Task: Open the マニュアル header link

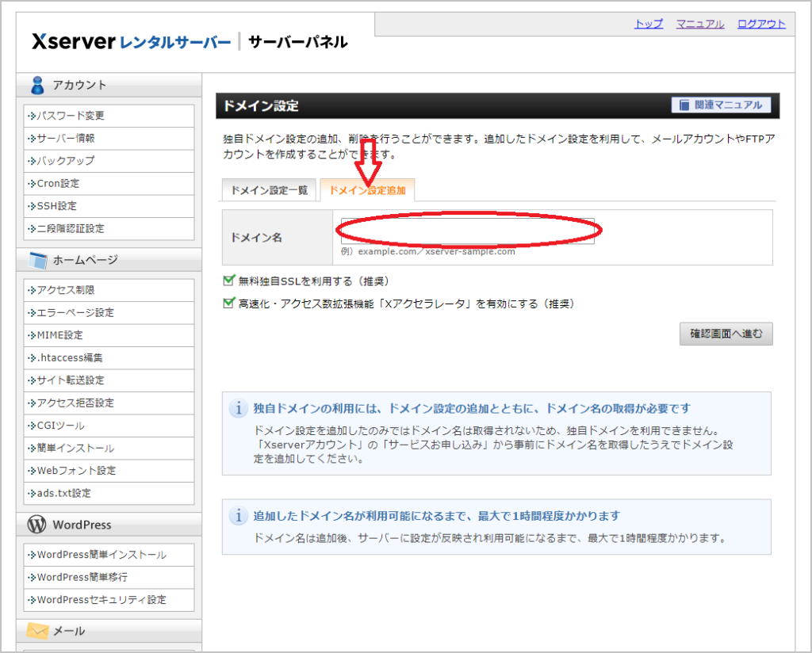Action: (700, 24)
